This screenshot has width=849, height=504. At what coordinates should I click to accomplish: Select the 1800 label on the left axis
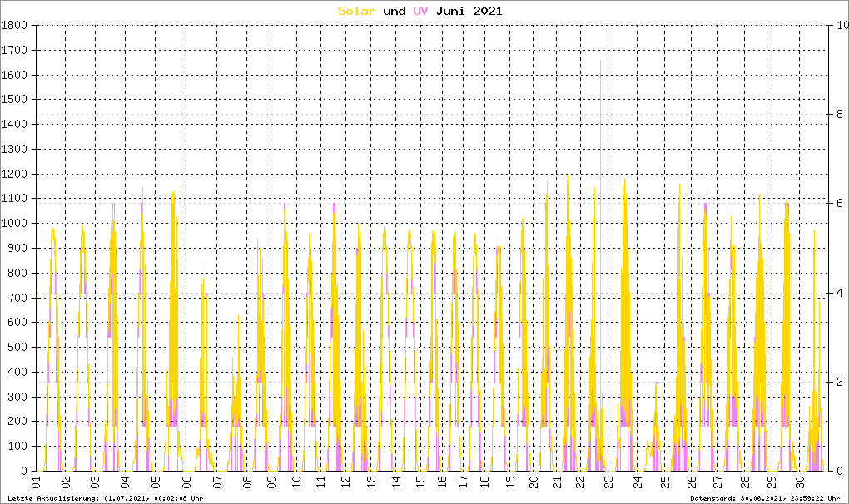click(15, 26)
